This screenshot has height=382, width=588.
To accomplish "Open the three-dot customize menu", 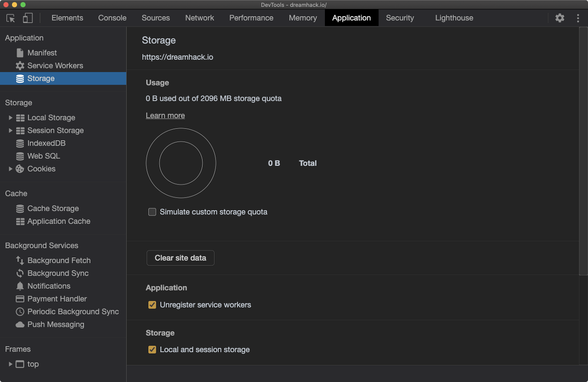I will point(578,18).
